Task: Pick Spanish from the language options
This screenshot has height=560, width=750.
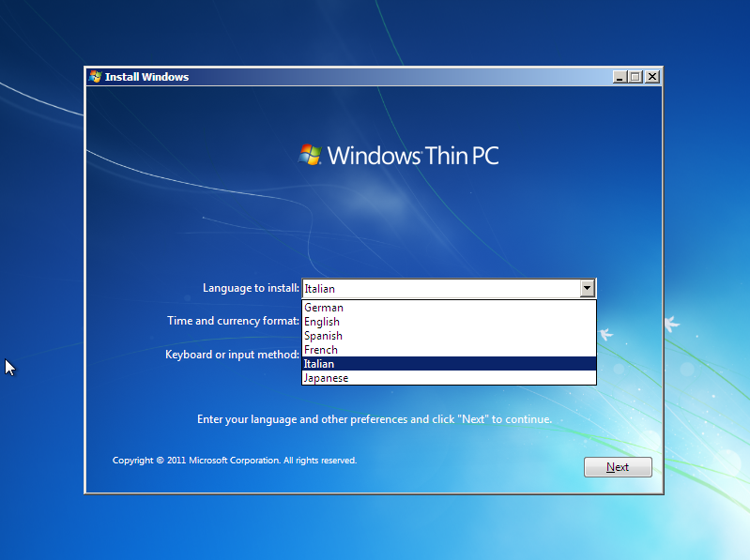Action: pyautogui.click(x=449, y=336)
